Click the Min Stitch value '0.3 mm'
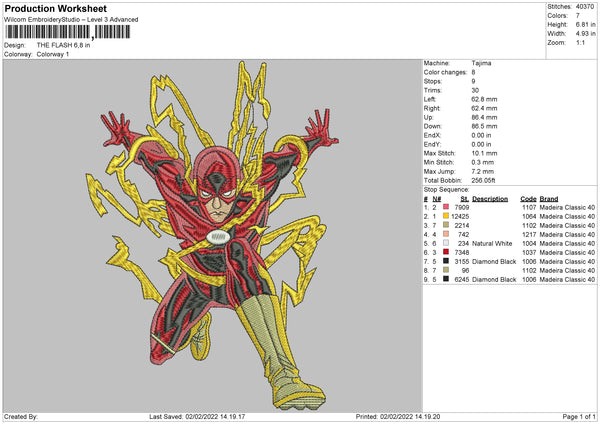The height and width of the screenshot is (424, 600). (x=483, y=162)
